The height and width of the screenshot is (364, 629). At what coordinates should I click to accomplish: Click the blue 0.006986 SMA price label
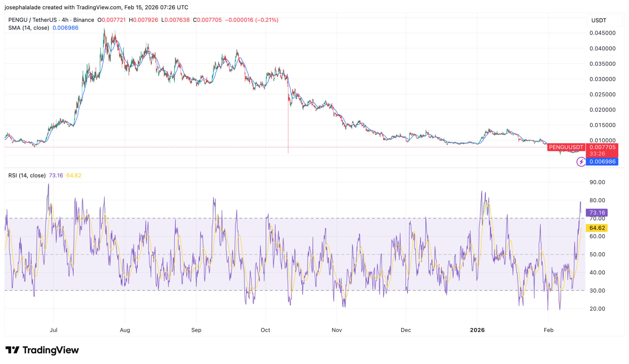coord(602,162)
